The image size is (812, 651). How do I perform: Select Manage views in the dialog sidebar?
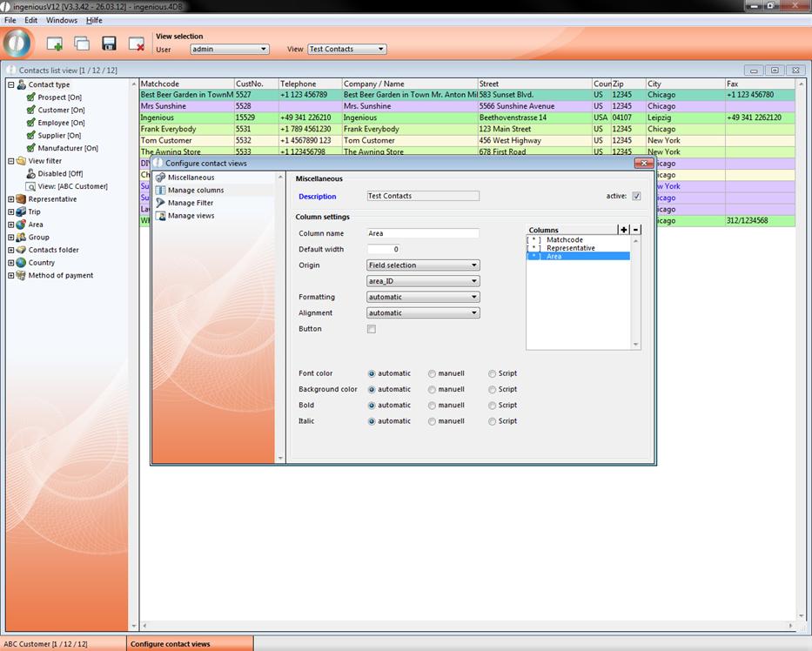tap(191, 216)
